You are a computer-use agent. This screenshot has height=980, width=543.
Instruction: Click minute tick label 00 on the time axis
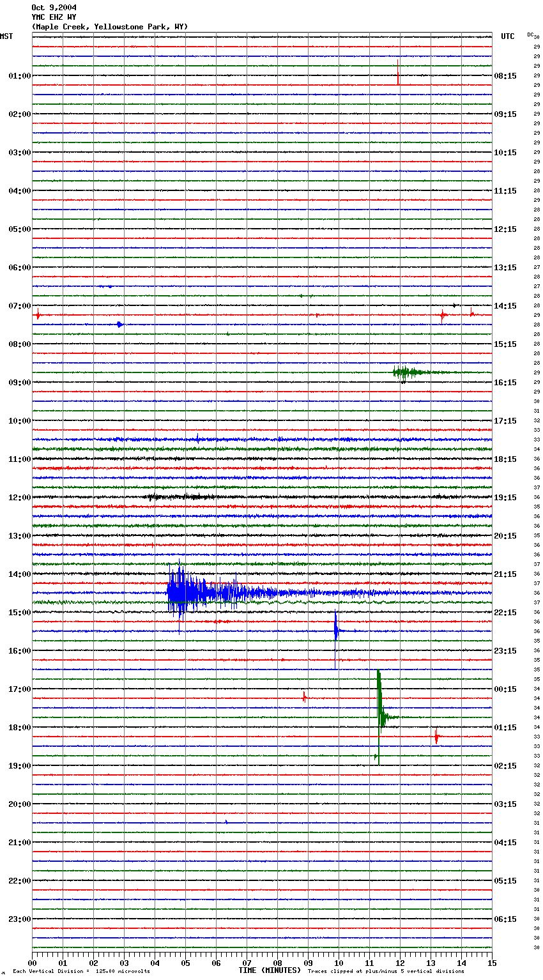click(32, 963)
